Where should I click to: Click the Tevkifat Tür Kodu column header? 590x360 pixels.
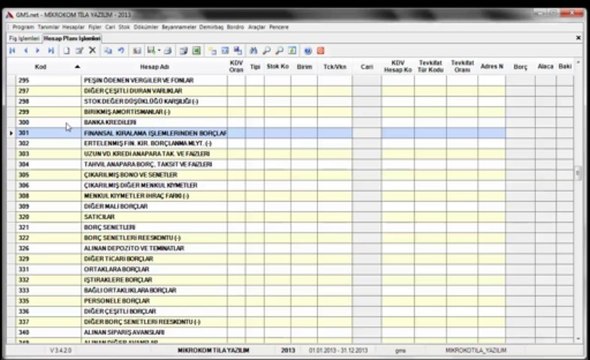click(430, 66)
